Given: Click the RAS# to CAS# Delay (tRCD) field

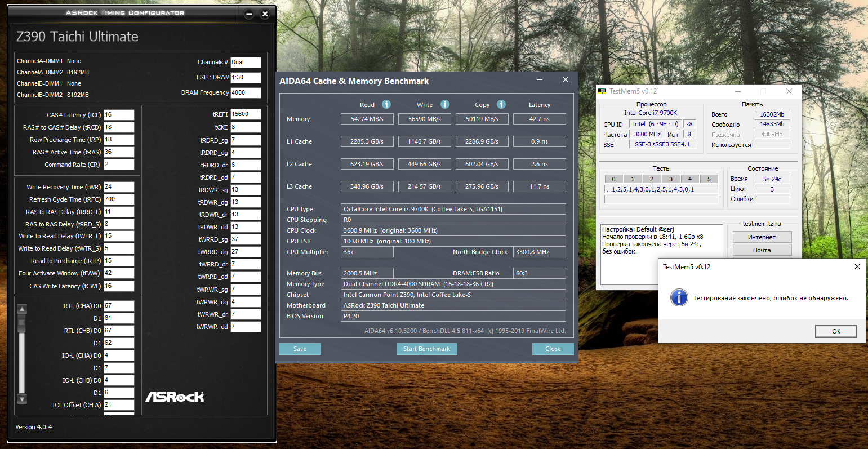Looking at the screenshot, I should point(119,127).
